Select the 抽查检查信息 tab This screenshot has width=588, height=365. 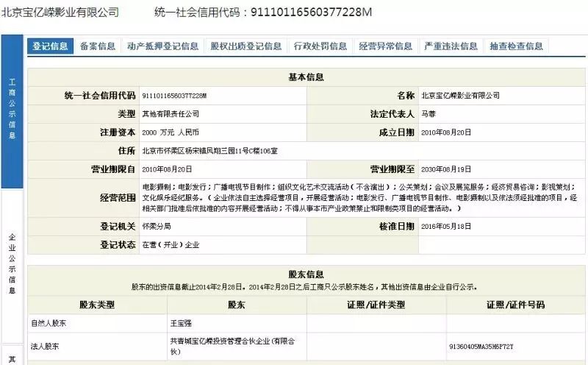click(x=517, y=46)
